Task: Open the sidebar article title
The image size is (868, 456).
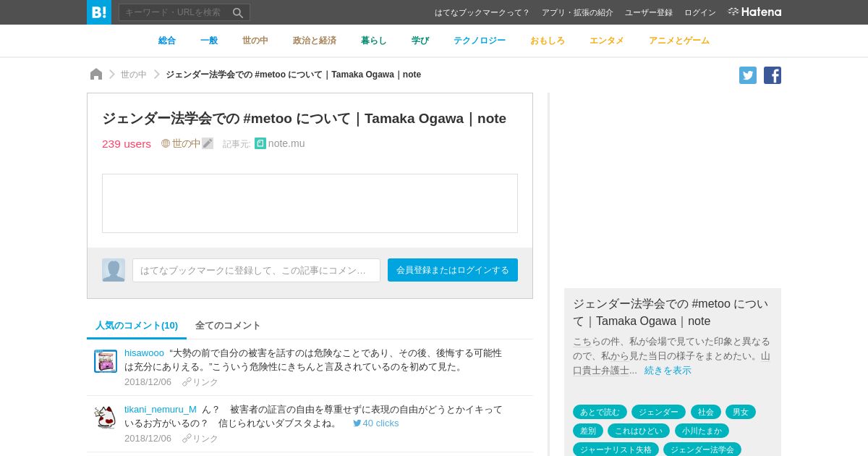Action: pos(671,312)
